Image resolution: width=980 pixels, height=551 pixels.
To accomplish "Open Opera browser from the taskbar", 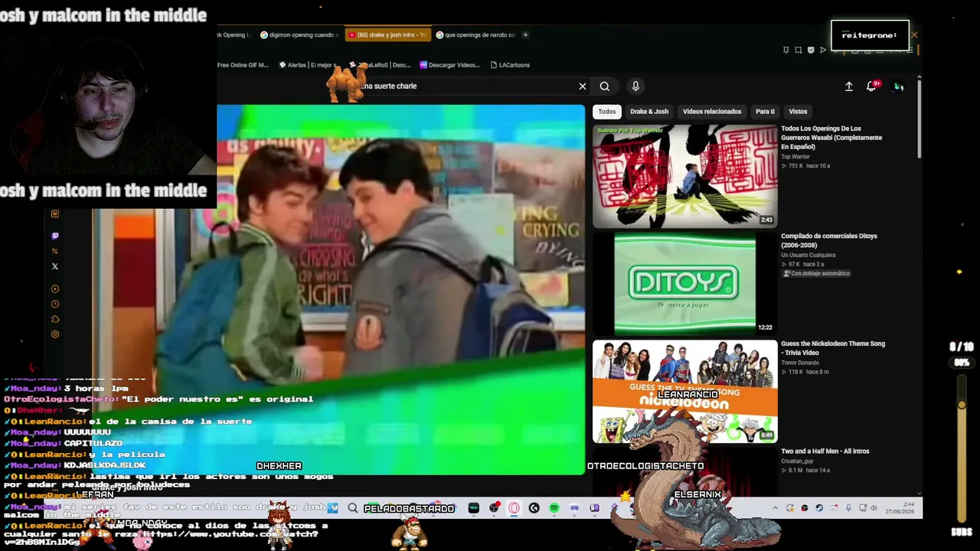I will pyautogui.click(x=514, y=508).
